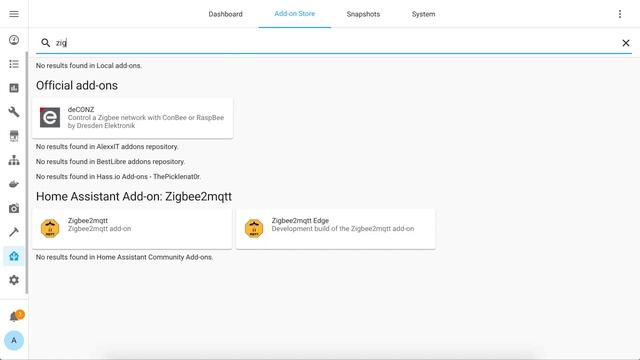The width and height of the screenshot is (640, 360).
Task: Open the Overview dashboard icon in sidebar
Action: pos(14,40)
